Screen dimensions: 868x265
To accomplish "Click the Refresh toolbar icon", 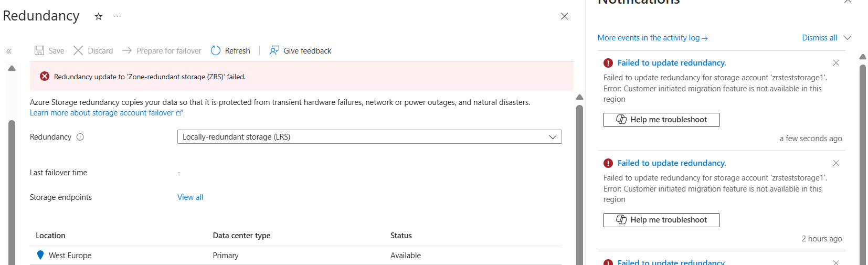I will 216,50.
